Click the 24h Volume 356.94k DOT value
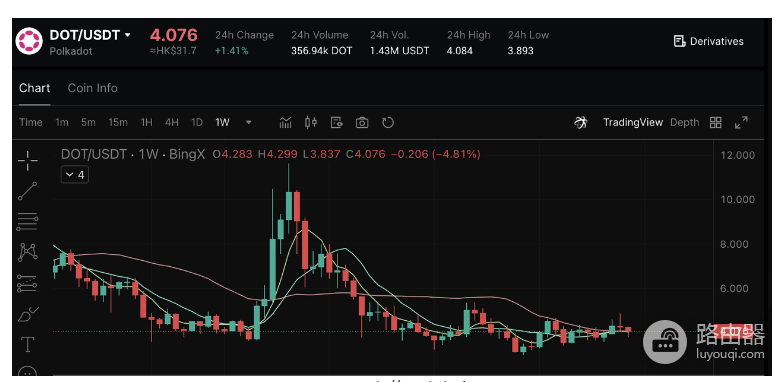The width and height of the screenshot is (783, 382). 322,50
